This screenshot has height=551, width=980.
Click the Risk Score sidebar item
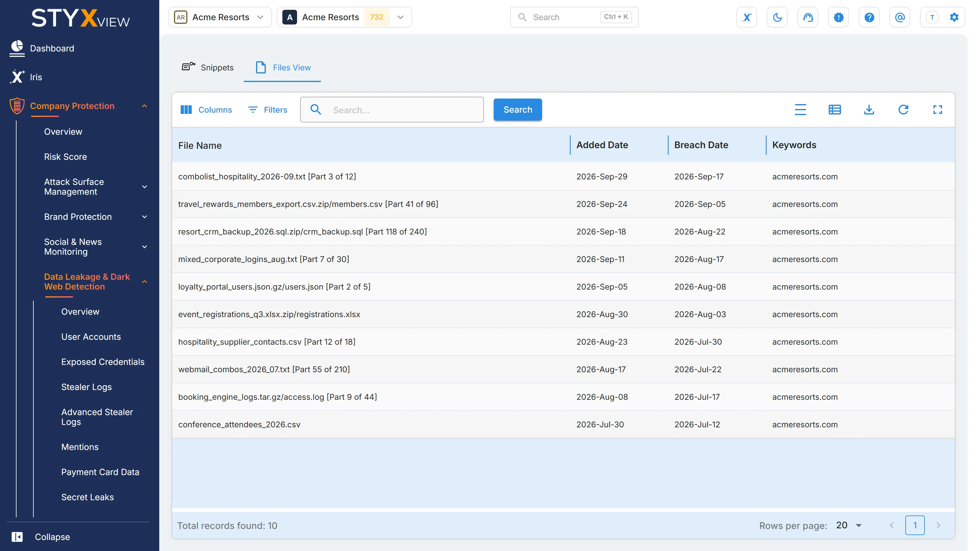click(x=66, y=157)
